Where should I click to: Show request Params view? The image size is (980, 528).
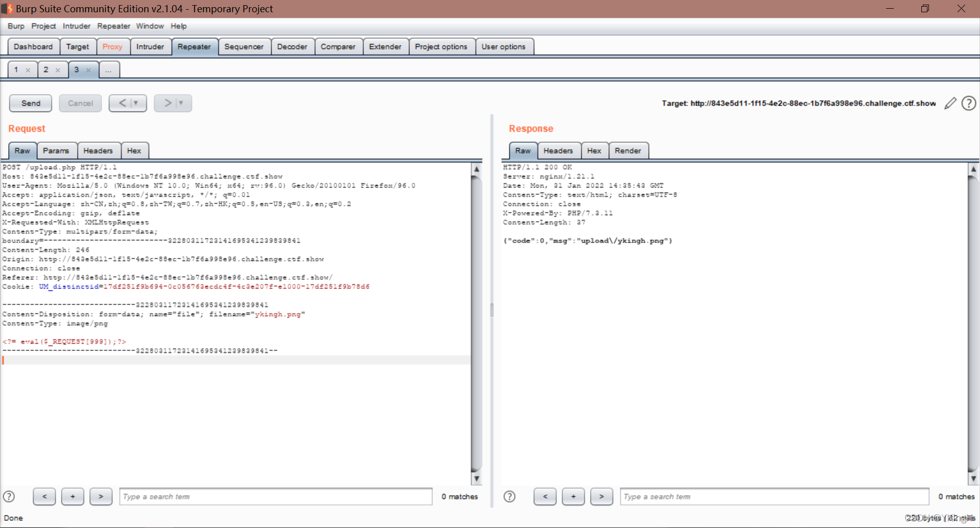[x=56, y=150]
